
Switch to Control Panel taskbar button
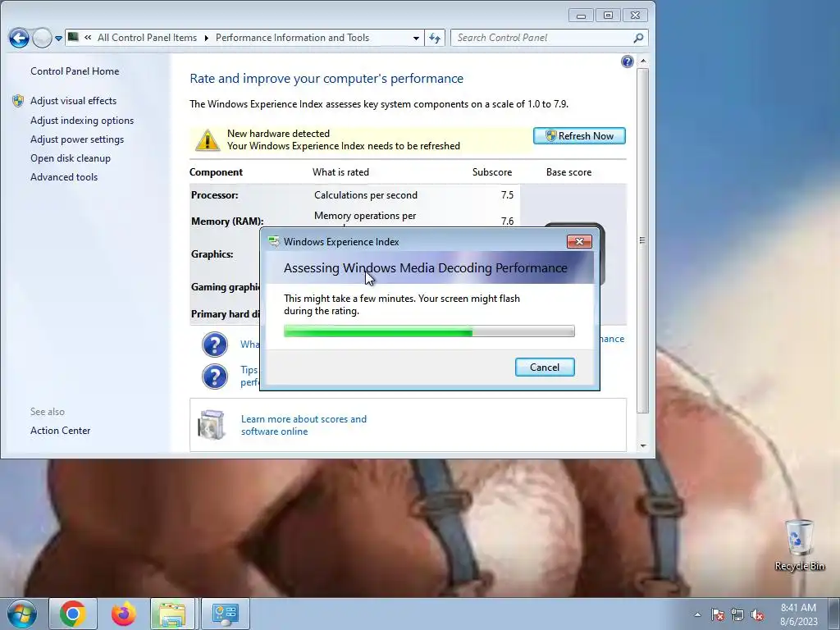(225, 614)
